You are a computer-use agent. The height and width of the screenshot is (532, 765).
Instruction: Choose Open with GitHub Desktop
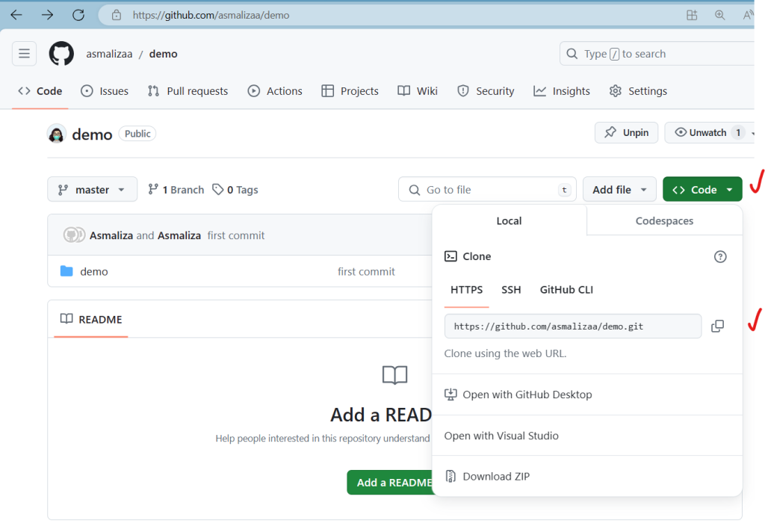tap(527, 395)
